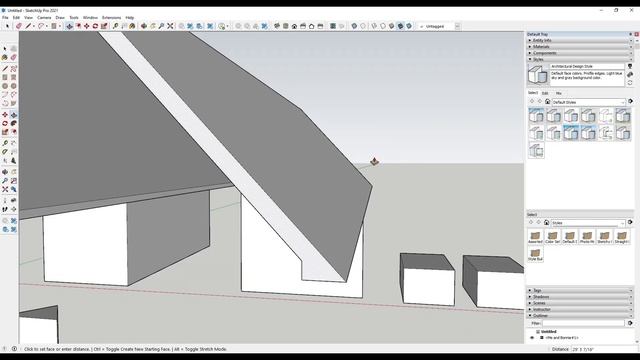
Task: Collapse the Outliner panel
Action: [580, 316]
